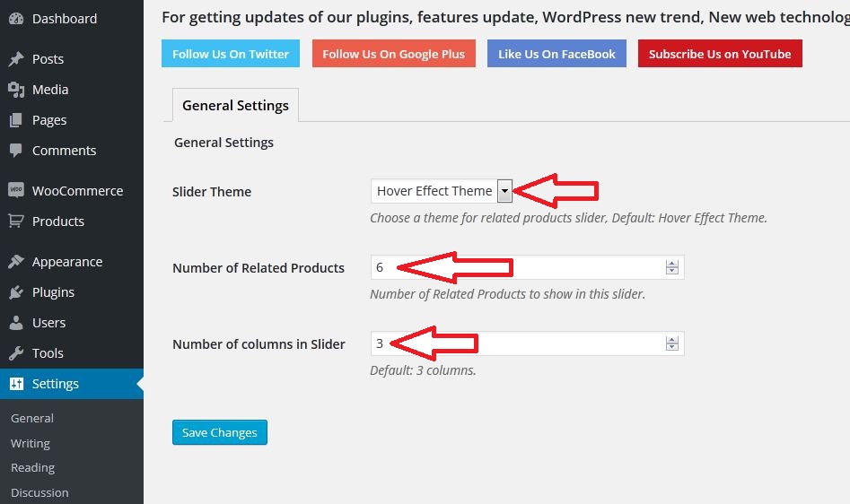Screen dimensions: 850x504
Task: Decrease the Number of columns in Slider
Action: click(672, 347)
